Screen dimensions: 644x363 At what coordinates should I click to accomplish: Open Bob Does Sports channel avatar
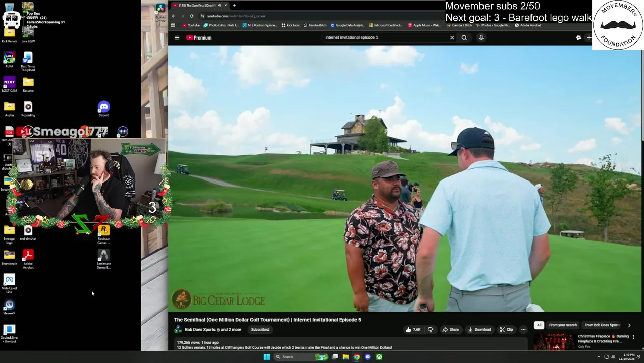178,330
